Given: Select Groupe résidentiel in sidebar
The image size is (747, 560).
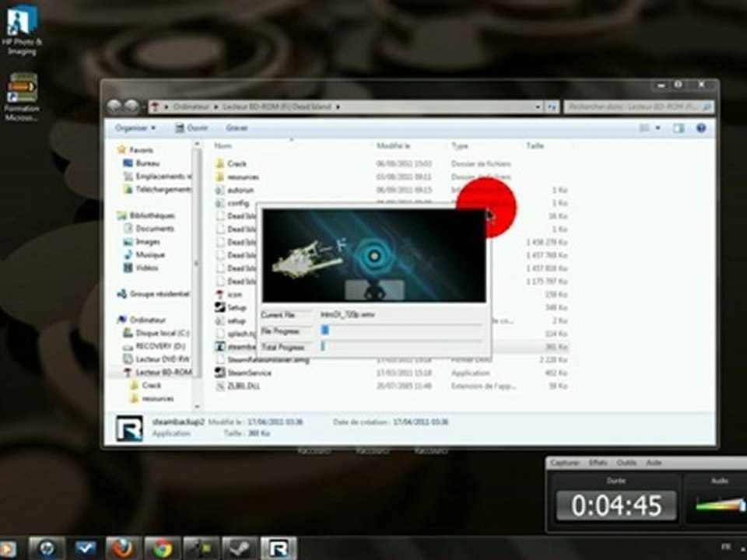Looking at the screenshot, I should 153,294.
